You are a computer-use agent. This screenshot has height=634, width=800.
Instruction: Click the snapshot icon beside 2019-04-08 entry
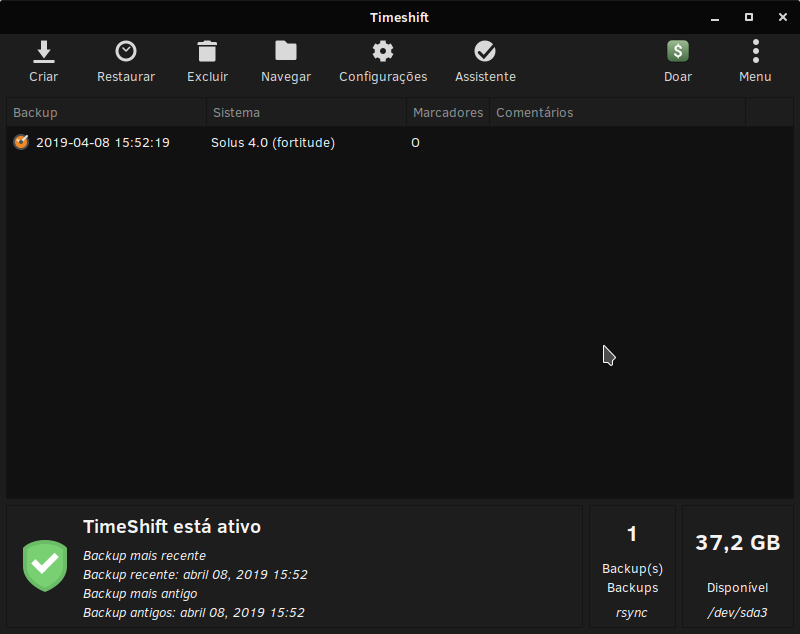click(21, 143)
